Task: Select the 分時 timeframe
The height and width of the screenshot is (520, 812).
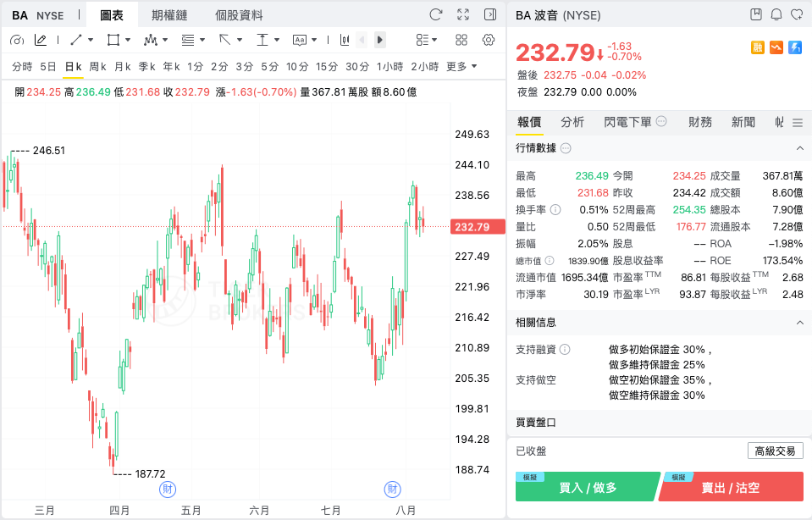Action: (x=22, y=66)
